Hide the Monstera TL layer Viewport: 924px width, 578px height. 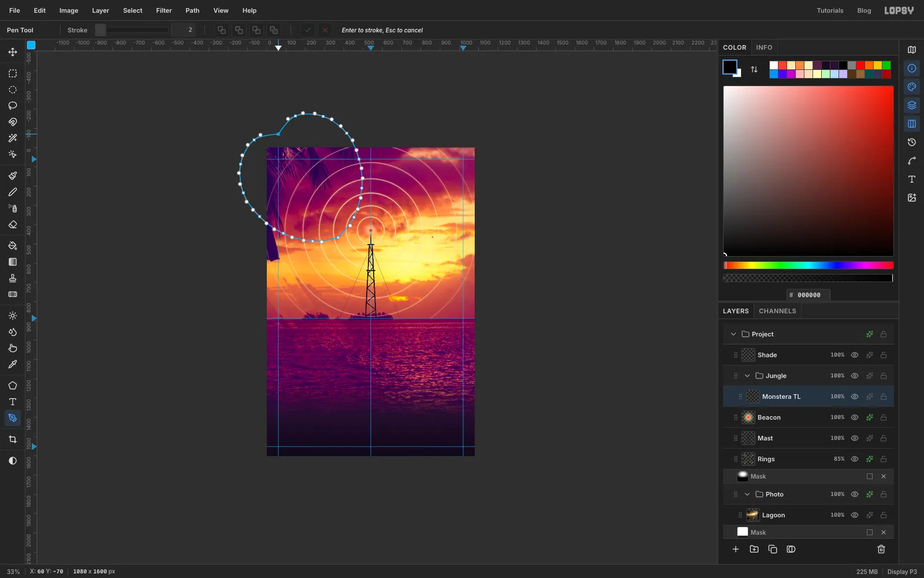(855, 397)
